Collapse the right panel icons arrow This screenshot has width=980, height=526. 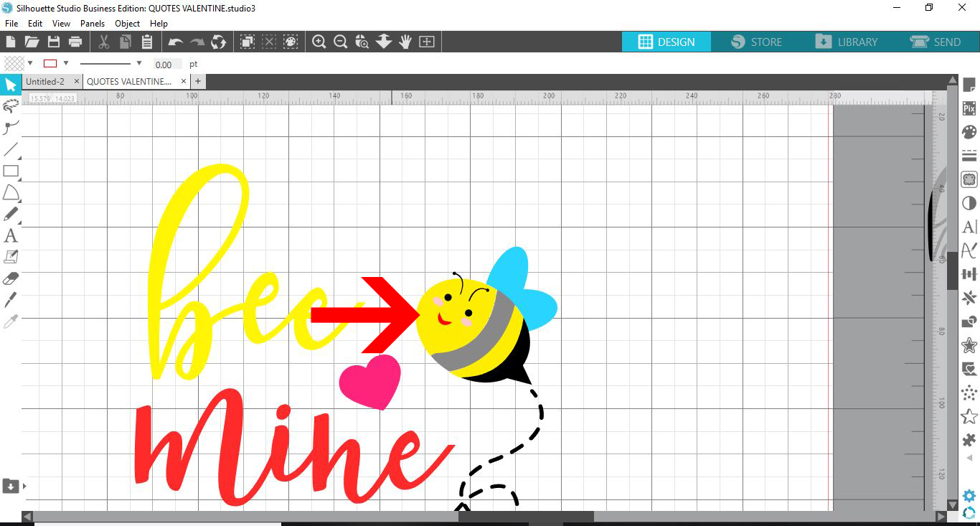tap(970, 457)
